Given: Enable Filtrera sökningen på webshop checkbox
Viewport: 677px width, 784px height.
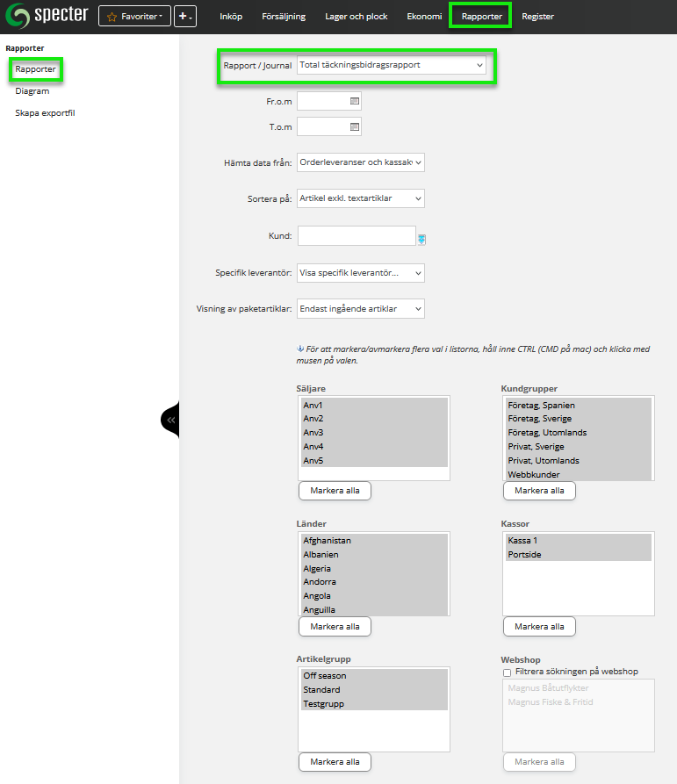Looking at the screenshot, I should tap(507, 673).
